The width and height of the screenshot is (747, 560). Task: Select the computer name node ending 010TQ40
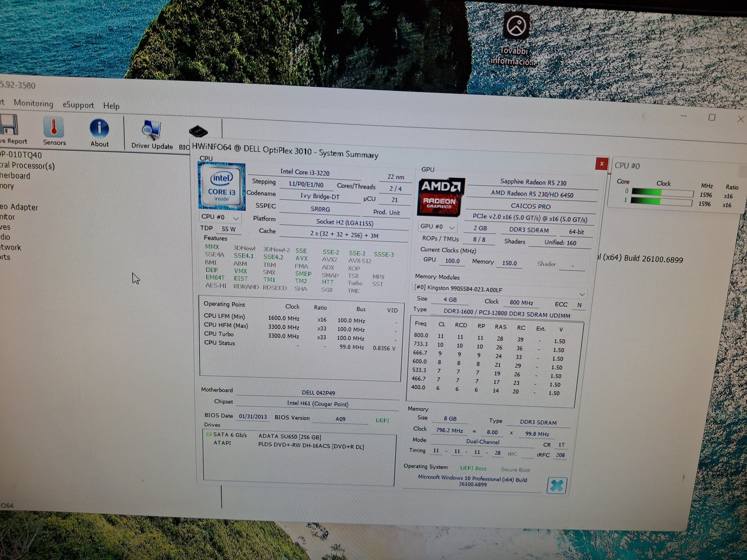(x=21, y=155)
